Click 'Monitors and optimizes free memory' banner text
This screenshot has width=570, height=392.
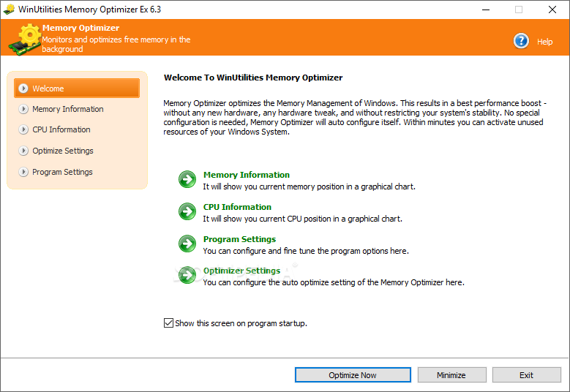pos(116,44)
